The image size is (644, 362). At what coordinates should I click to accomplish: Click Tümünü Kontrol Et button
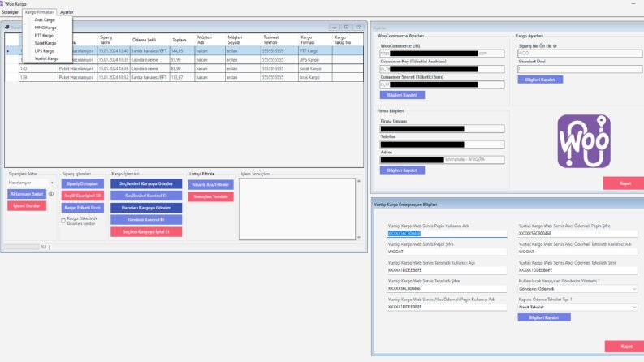(146, 220)
